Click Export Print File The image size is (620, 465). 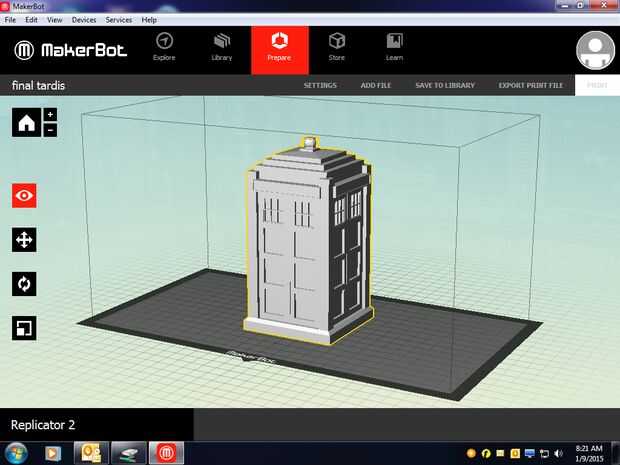point(530,85)
